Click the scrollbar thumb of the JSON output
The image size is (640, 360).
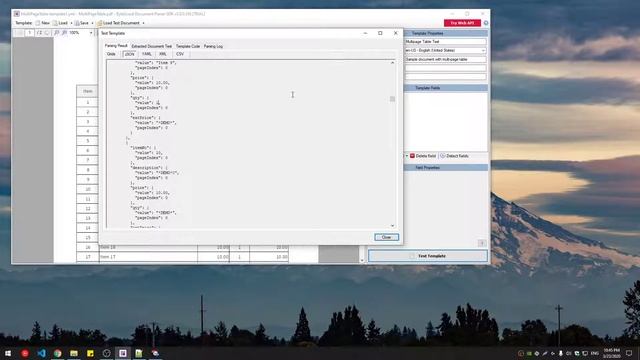[392, 99]
